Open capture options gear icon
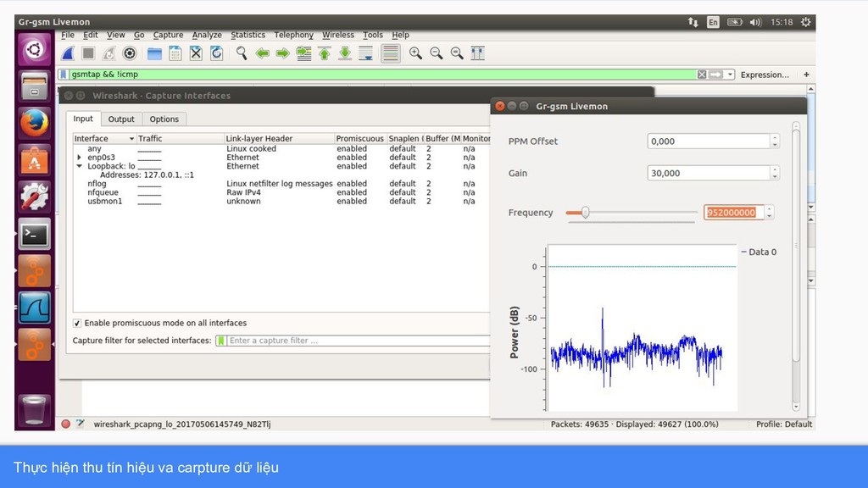This screenshot has width=868, height=488. coord(130,53)
